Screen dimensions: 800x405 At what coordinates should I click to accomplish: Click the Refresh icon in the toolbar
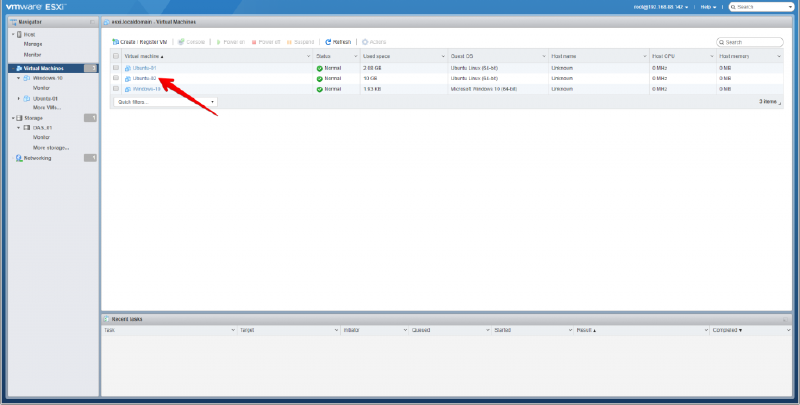[328, 42]
